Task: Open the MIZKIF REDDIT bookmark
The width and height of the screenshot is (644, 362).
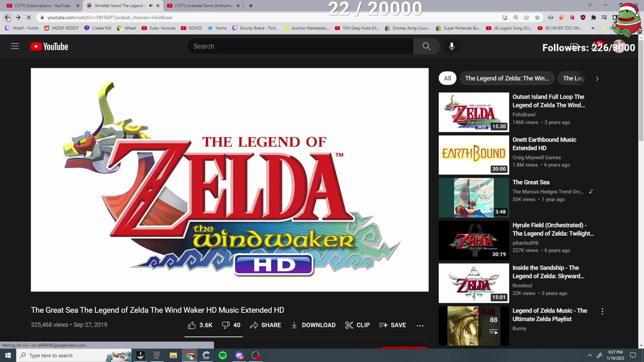Action: [61, 28]
